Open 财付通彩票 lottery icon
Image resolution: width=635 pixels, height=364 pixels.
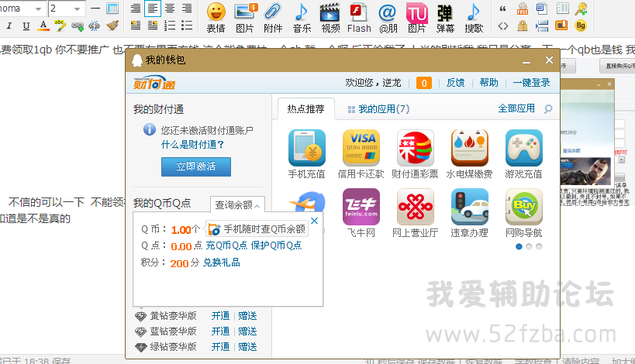(415, 148)
